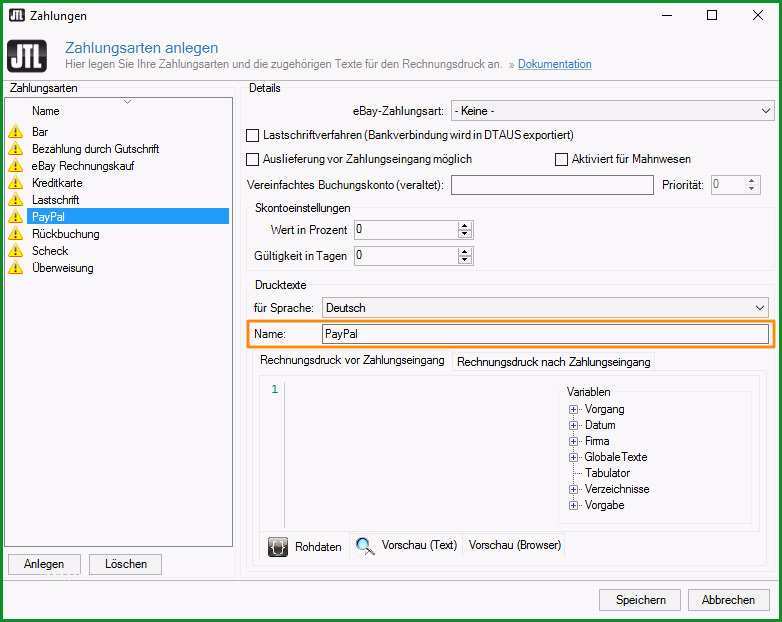Screen dimensions: 782x622
Task: Switch to Rechnungsdruck vor Zahlungseingang tab
Action: pyautogui.click(x=352, y=360)
